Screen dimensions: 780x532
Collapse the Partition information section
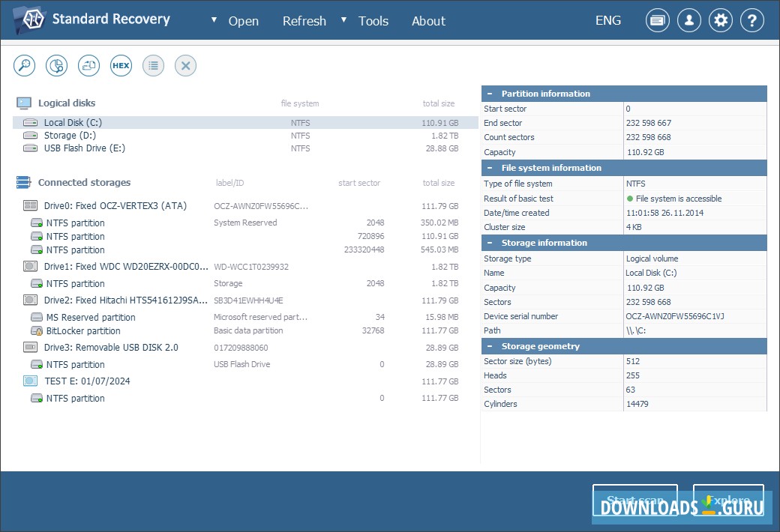click(x=490, y=93)
